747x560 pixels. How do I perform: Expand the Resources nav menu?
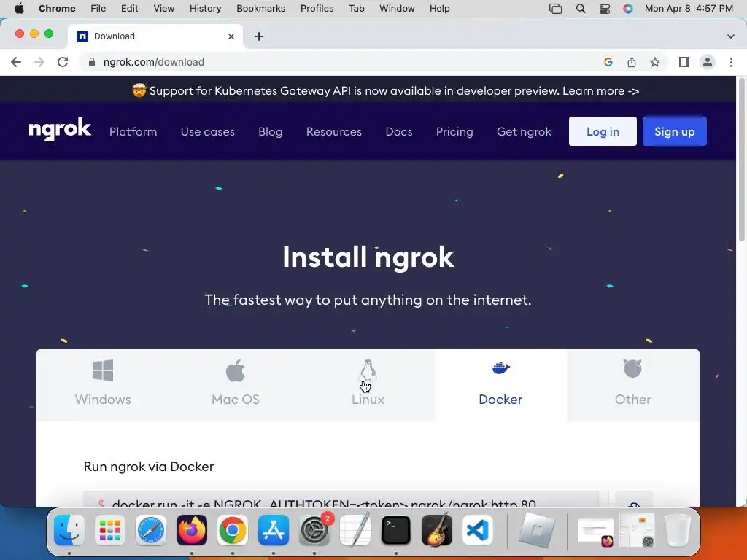click(x=333, y=131)
